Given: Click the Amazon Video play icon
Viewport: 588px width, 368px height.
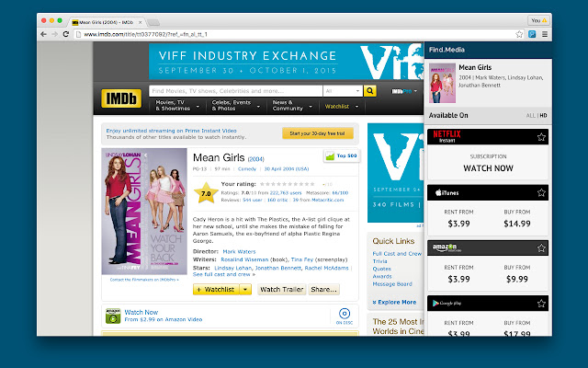Looking at the screenshot, I should pos(113,316).
